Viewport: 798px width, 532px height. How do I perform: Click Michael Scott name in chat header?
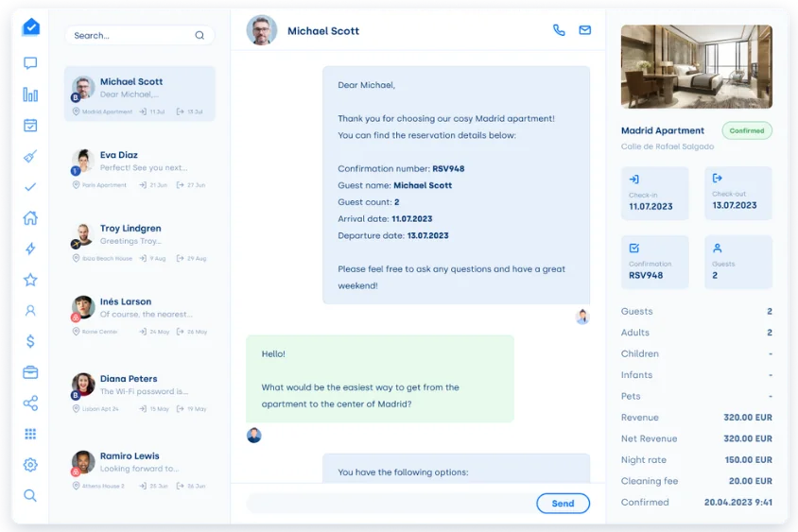(323, 31)
